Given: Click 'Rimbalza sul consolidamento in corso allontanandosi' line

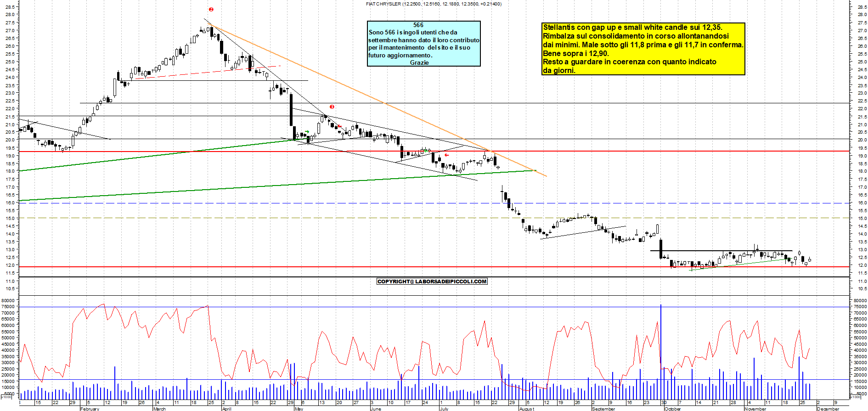Looking at the screenshot, I should coord(636,36).
